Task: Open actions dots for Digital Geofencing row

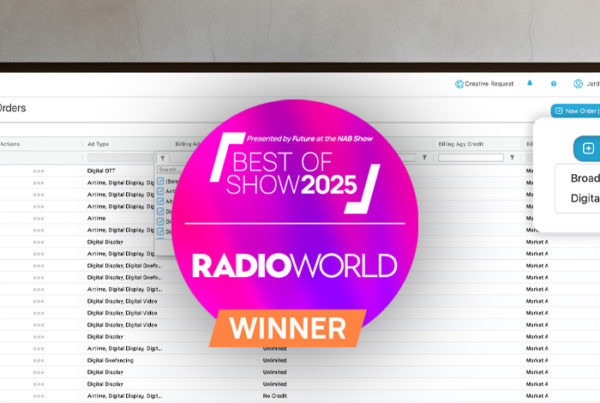Action: point(39,361)
